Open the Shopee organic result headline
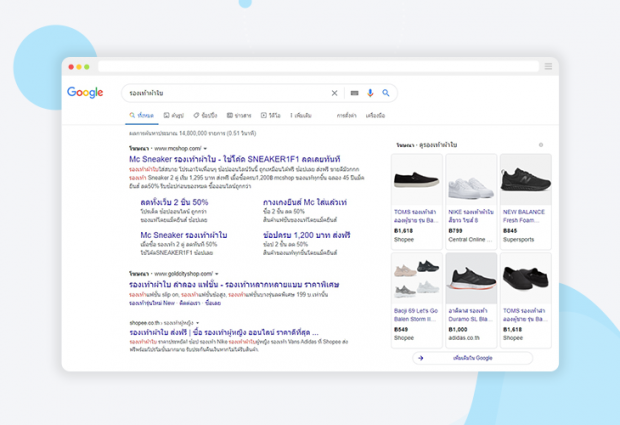 [224, 332]
